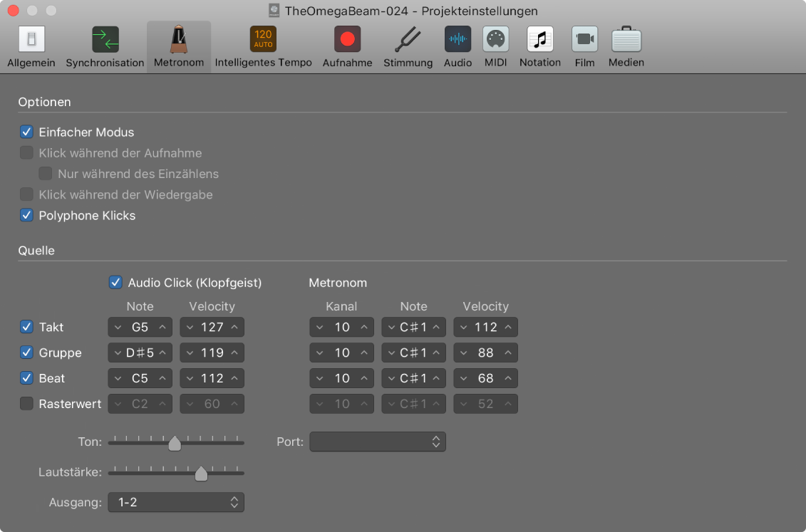The height and width of the screenshot is (532, 806).
Task: Open the Intelligentes Tempo settings icon
Action: click(263, 39)
